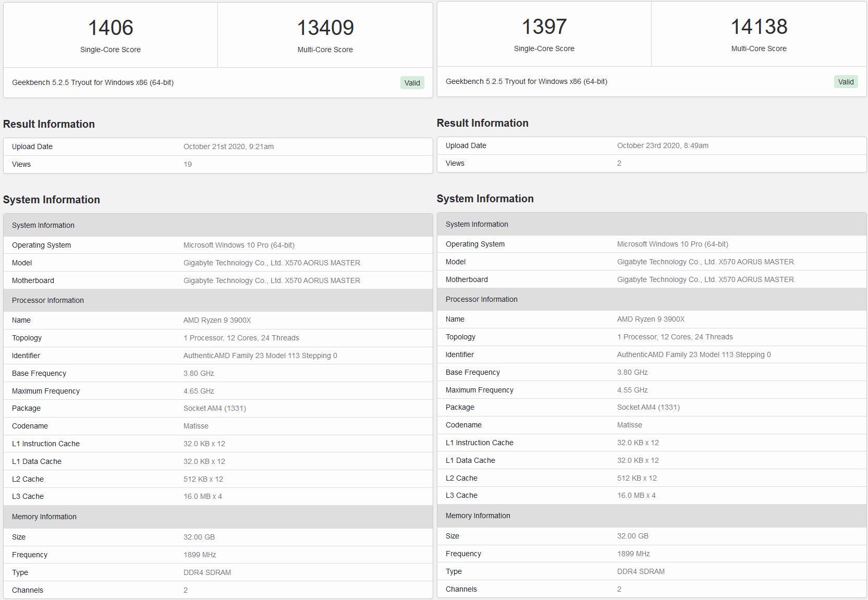Click AMD Ryzen 9 3900X in the 4.65 GHz table
Image resolution: width=868 pixels, height=600 pixels.
[x=217, y=320]
